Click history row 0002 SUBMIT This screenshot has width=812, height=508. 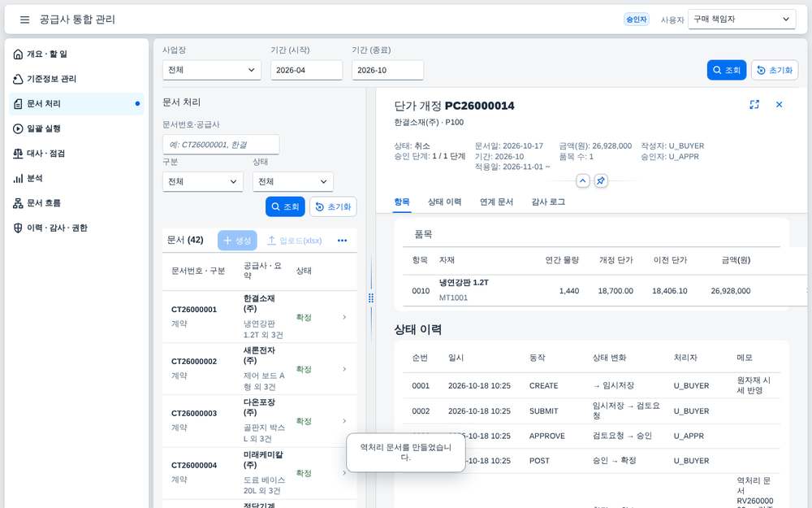[x=591, y=411]
